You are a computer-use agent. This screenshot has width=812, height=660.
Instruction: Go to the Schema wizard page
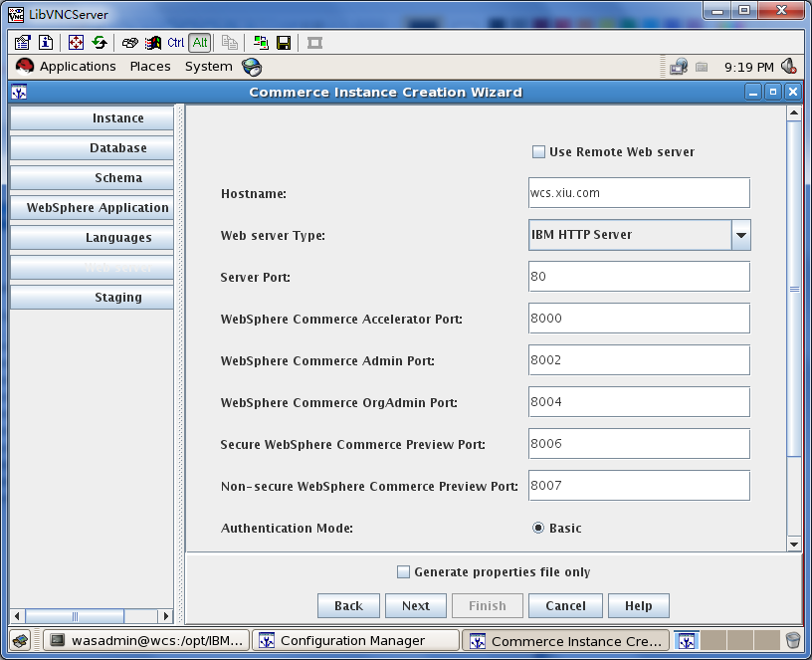click(x=92, y=177)
